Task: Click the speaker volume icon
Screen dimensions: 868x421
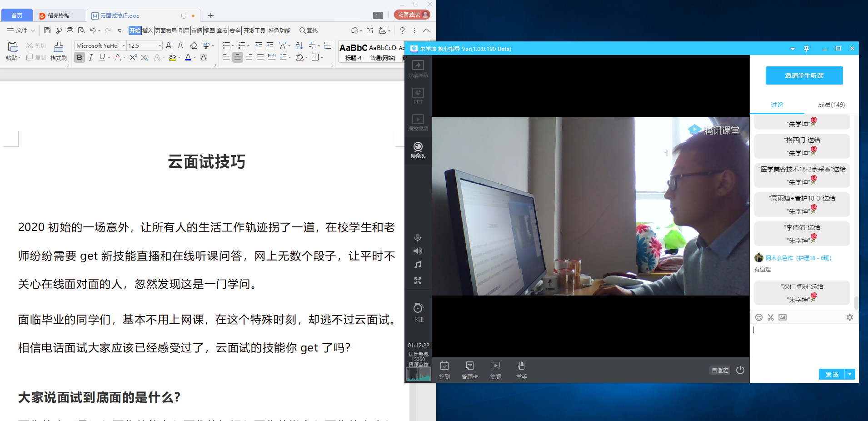Action: point(418,251)
